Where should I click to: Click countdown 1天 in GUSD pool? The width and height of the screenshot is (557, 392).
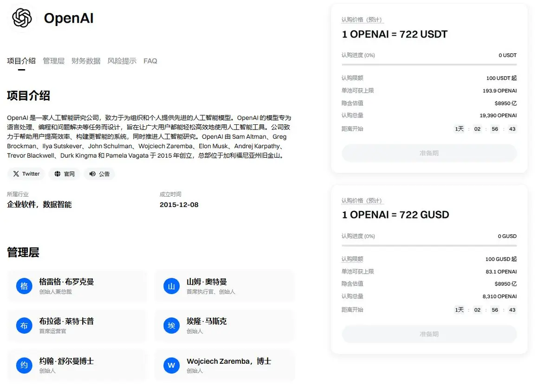460,310
